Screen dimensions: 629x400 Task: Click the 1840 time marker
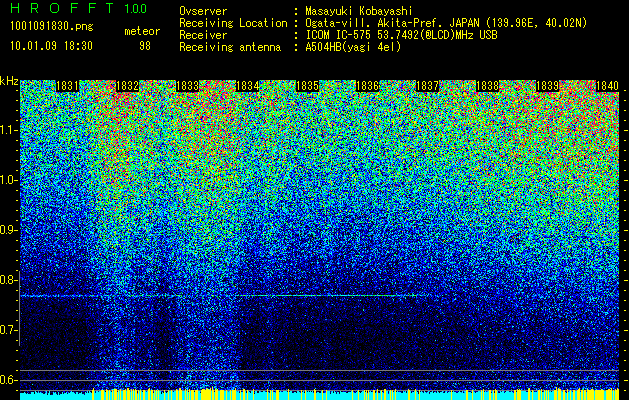(607, 86)
